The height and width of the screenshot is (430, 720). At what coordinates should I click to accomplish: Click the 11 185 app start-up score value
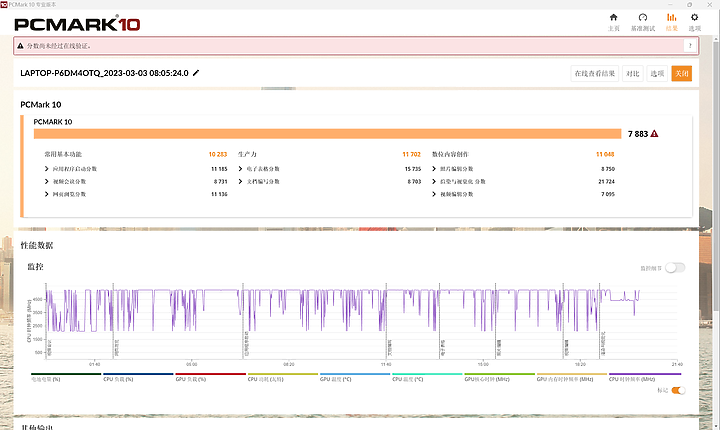pos(219,169)
